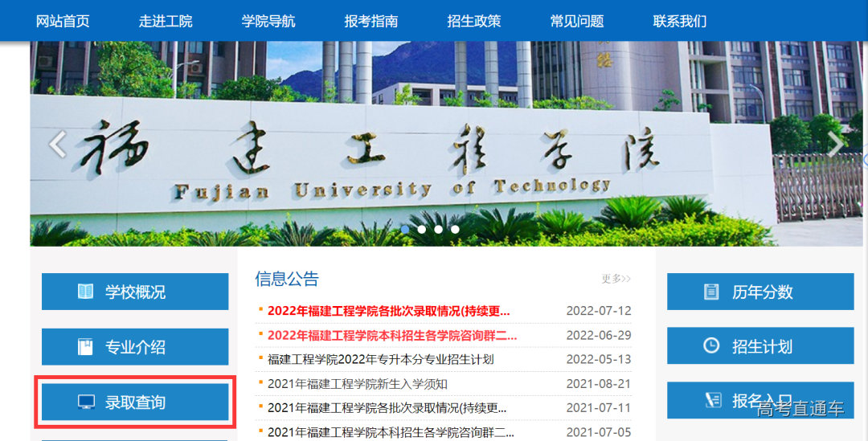Select the fourth carousel indicator dot
This screenshot has height=441, width=868.
(x=455, y=229)
